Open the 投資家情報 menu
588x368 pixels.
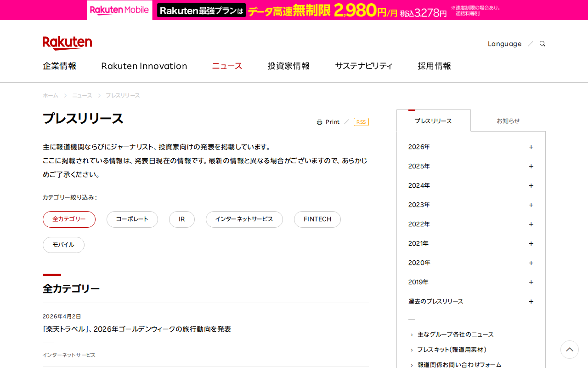[288, 66]
